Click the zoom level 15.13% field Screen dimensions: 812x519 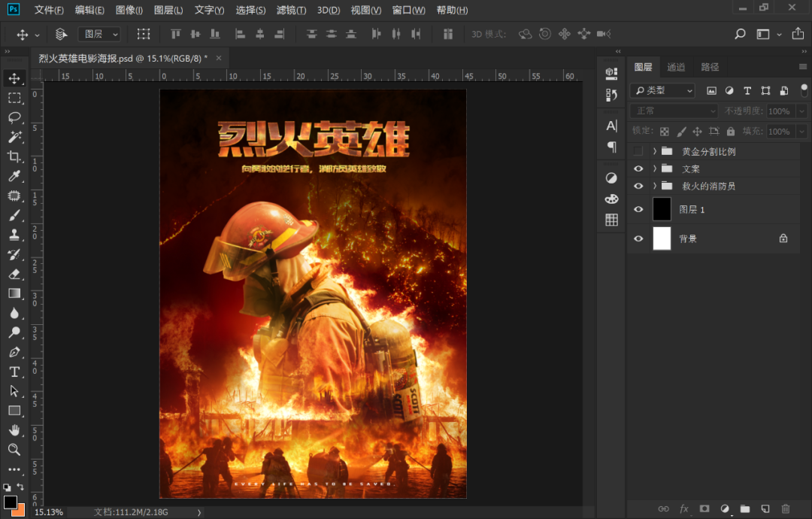pyautogui.click(x=49, y=511)
